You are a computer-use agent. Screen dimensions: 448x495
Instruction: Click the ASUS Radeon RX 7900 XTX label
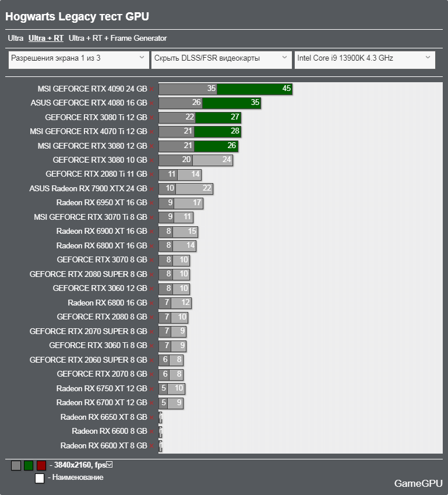point(88,188)
